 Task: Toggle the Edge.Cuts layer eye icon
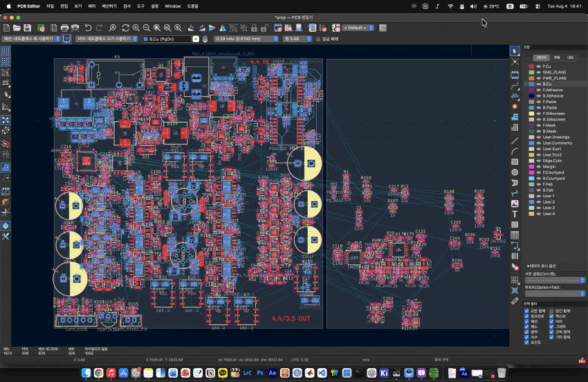(538, 161)
